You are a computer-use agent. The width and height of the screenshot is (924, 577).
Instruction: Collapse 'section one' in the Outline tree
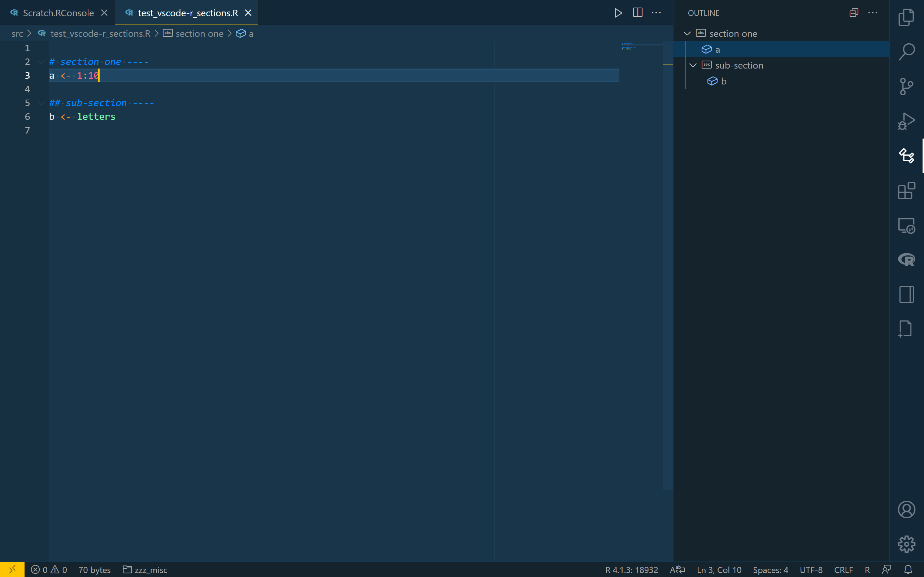[687, 34]
